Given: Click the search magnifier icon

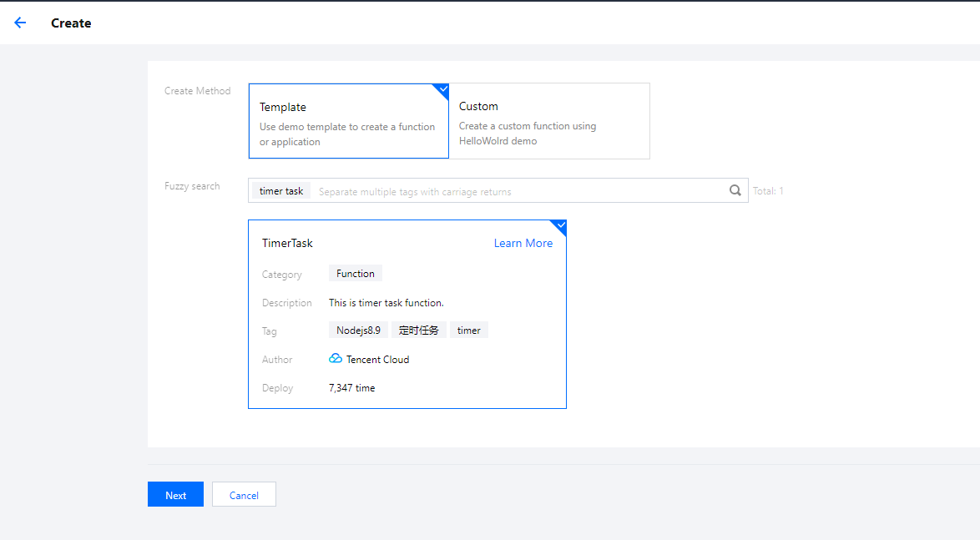Looking at the screenshot, I should click(735, 190).
